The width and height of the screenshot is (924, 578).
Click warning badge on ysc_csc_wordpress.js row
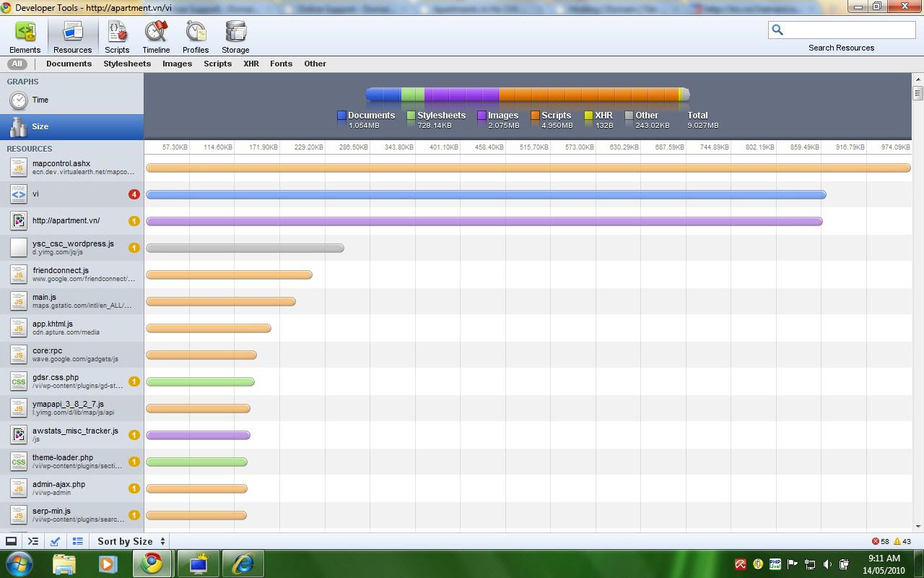134,248
